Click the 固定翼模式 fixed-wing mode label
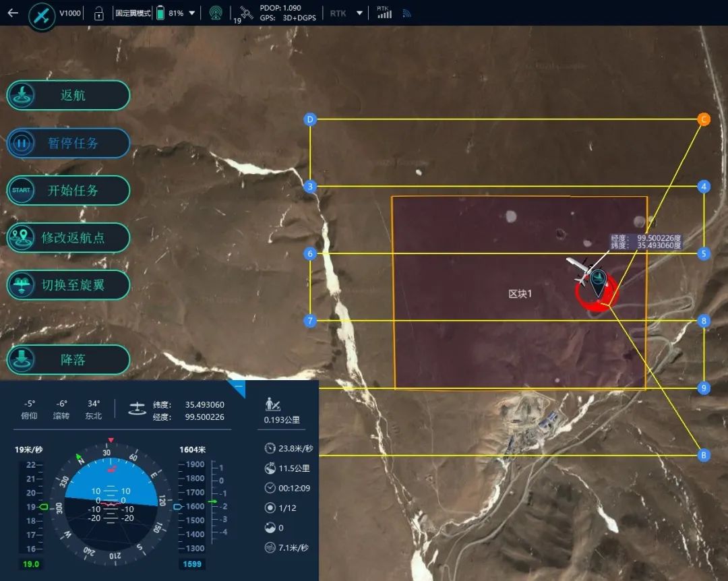Image resolution: width=728 pixels, height=581 pixels. click(x=134, y=13)
